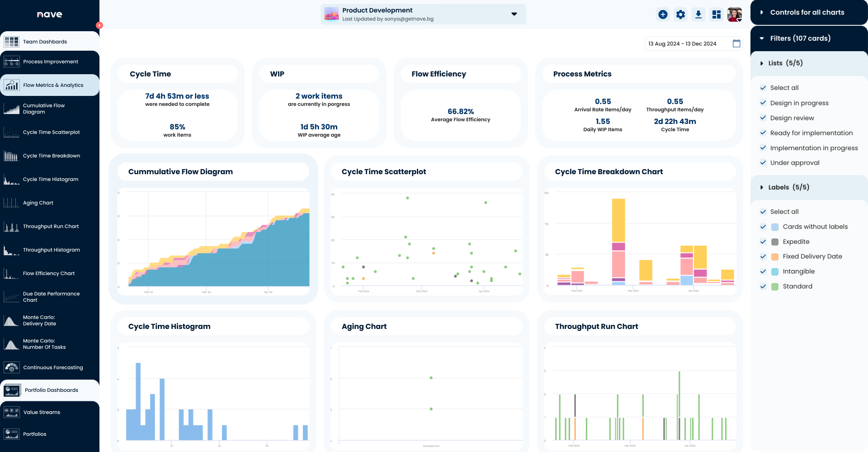Open the Value Streams section
The height and width of the screenshot is (452, 868).
(x=42, y=412)
